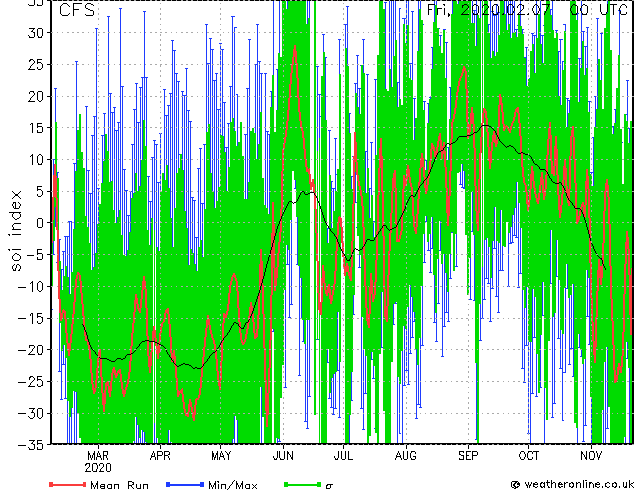The height and width of the screenshot is (490, 634).
Task: Click the -20 y-axis value
Action: [32, 350]
